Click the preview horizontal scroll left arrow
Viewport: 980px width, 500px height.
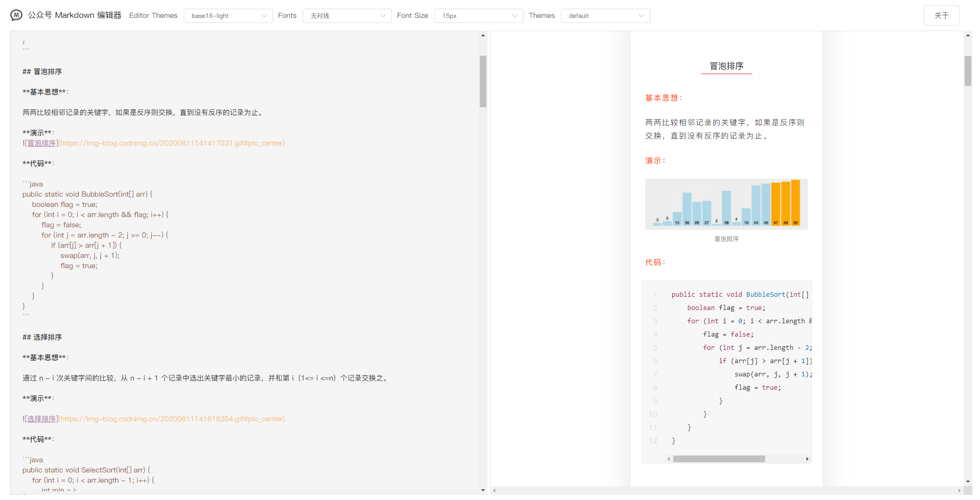494,490
